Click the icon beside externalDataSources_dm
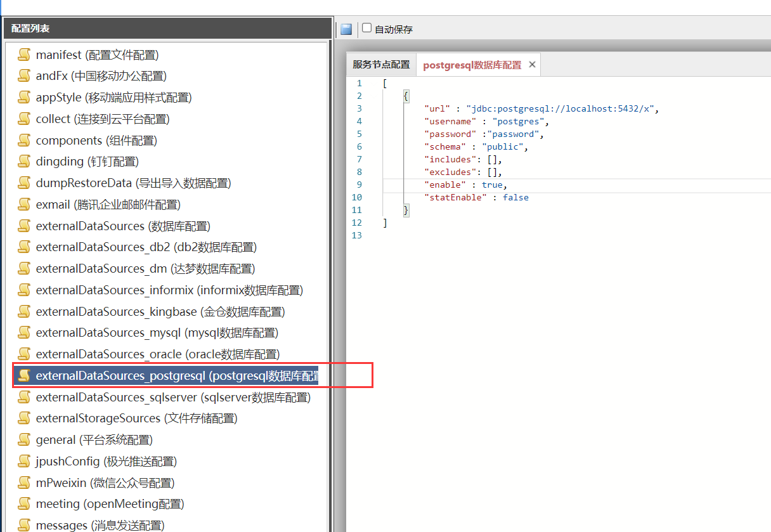This screenshot has height=532, width=771. [24, 269]
